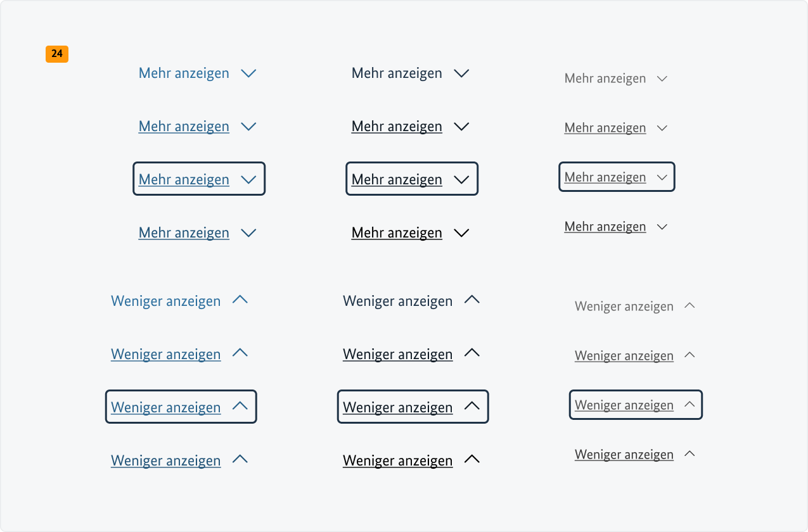Select the plain blue Mehr anzeigen text, first row

(184, 73)
